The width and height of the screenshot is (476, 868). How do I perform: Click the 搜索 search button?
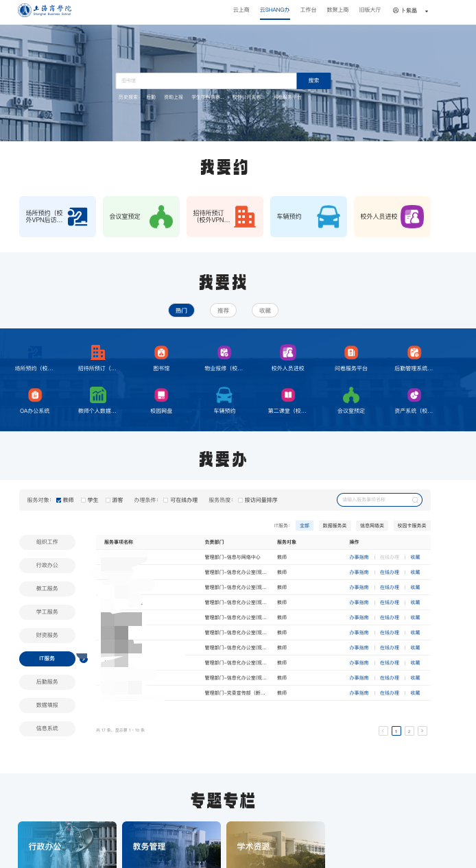tap(313, 81)
